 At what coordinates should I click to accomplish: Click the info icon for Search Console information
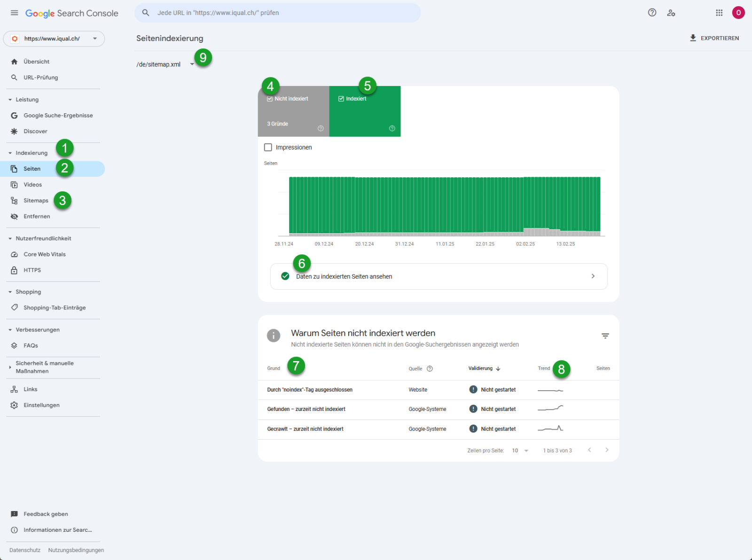click(14, 530)
